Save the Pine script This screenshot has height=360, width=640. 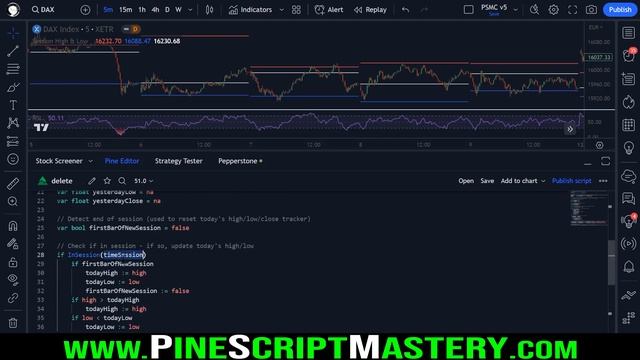(487, 181)
